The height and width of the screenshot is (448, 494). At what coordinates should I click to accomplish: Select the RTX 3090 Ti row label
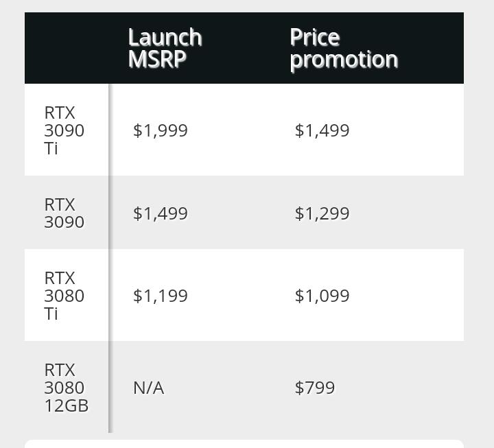tap(64, 130)
